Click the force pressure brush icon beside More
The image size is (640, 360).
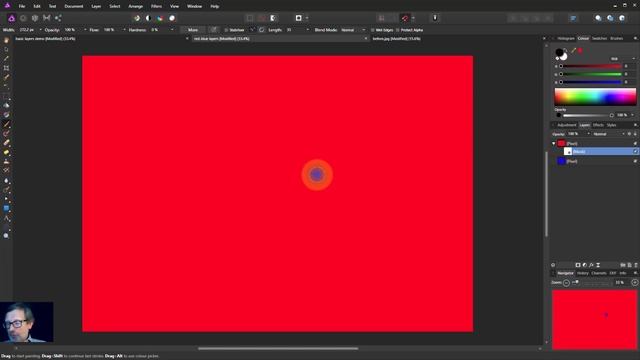[x=213, y=30]
